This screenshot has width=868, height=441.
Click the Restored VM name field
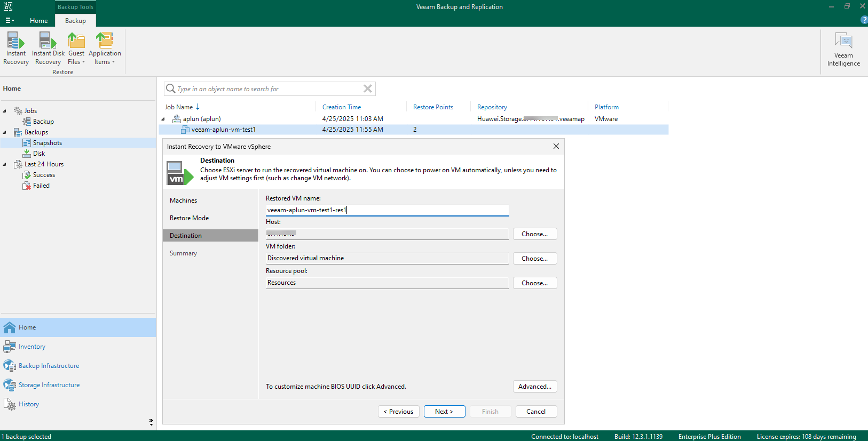(x=387, y=210)
